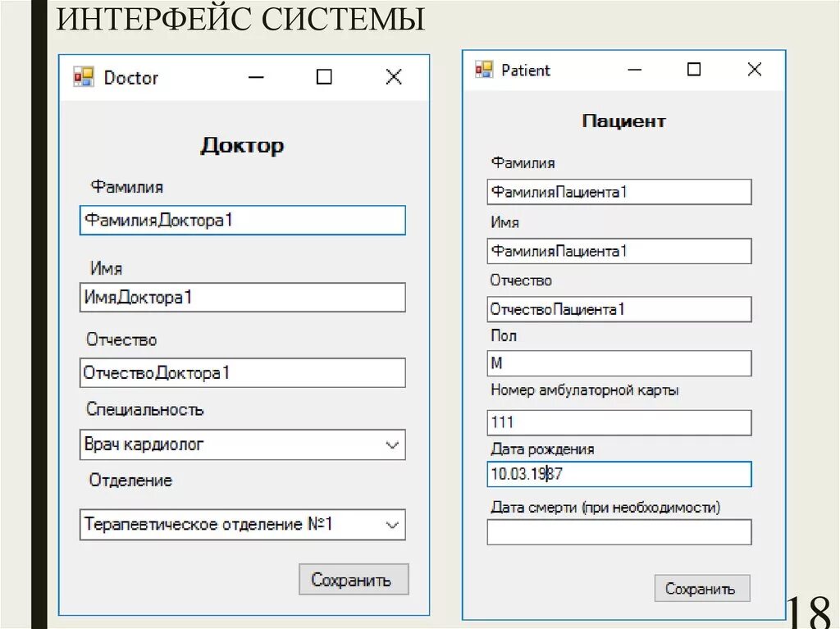Click the Фамилия label in Patient window
840x629 pixels.
[x=523, y=163]
